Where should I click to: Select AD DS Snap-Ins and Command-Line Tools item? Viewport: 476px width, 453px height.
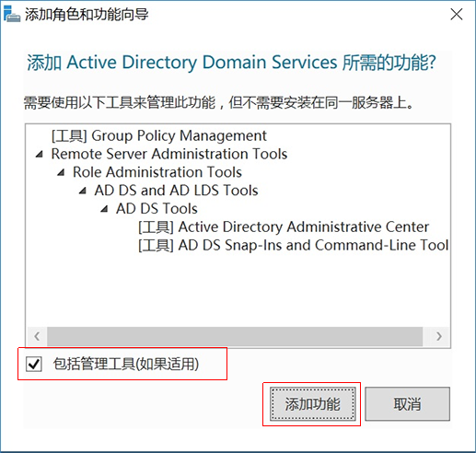click(x=293, y=245)
